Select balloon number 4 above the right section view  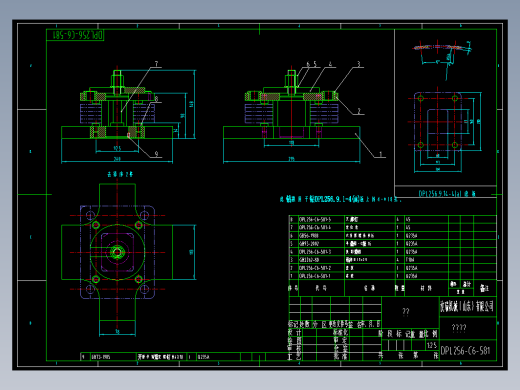[x=330, y=64]
